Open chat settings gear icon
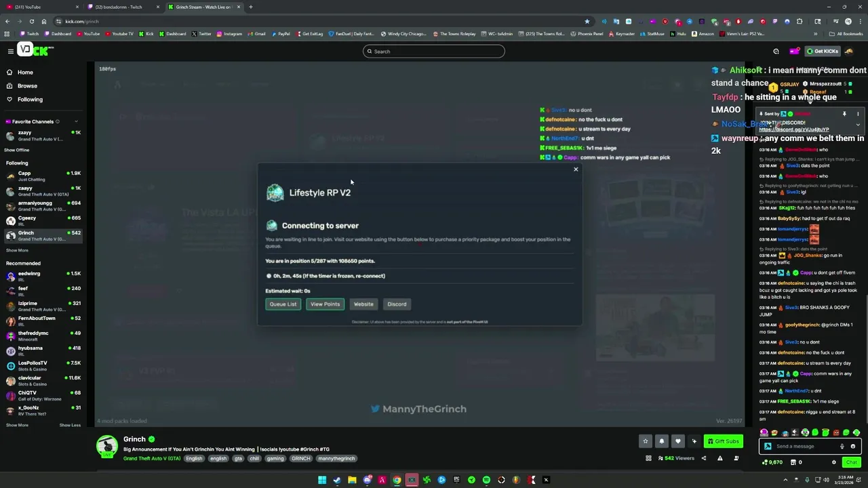 834,462
